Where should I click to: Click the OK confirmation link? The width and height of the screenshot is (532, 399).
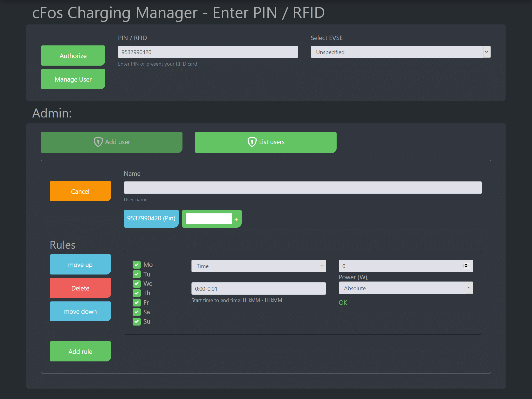343,303
